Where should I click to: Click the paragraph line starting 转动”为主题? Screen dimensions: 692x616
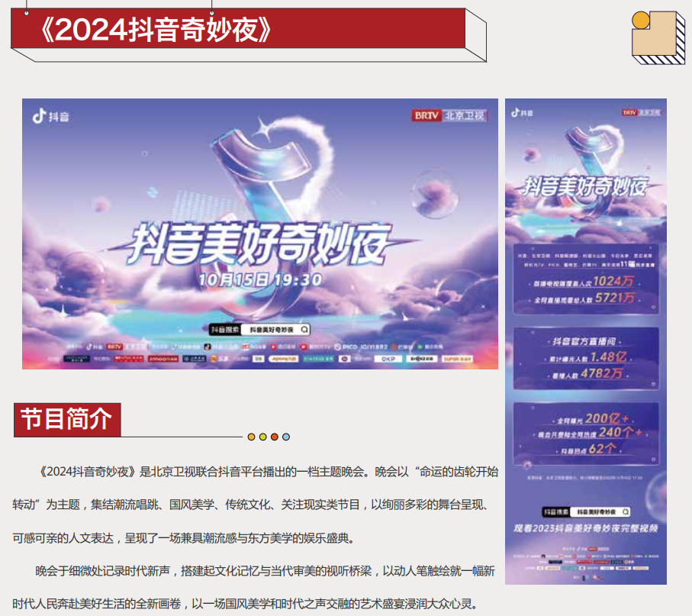pyautogui.click(x=250, y=505)
